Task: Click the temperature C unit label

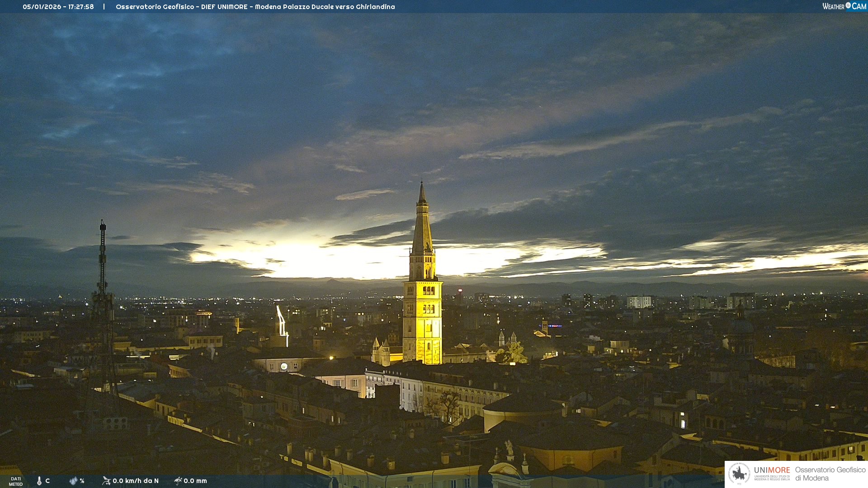Action: (x=47, y=481)
